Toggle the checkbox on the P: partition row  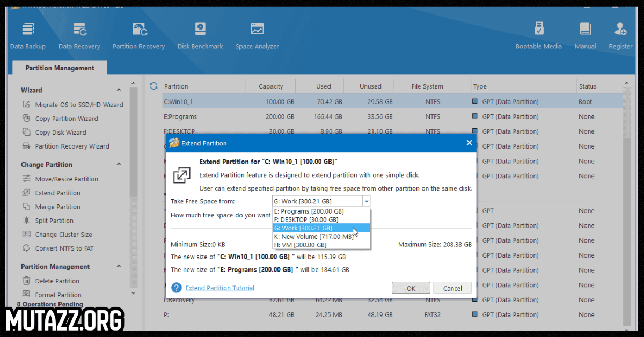click(473, 314)
